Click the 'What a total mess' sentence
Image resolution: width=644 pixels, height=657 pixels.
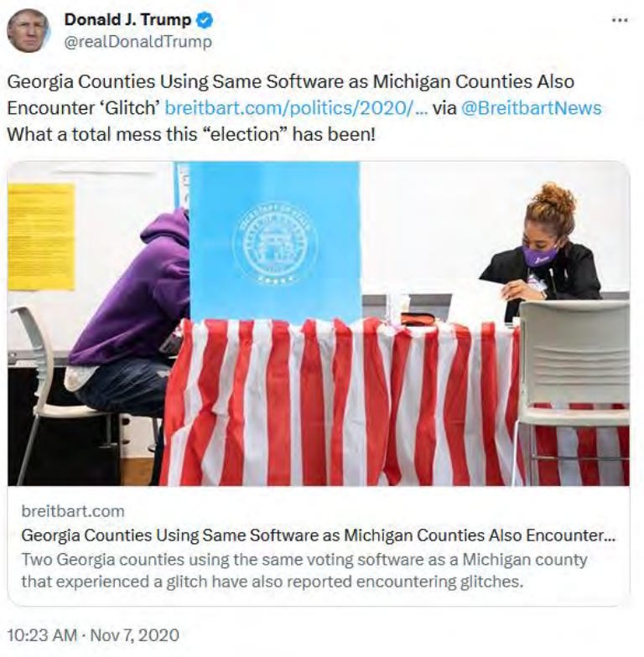[191, 134]
